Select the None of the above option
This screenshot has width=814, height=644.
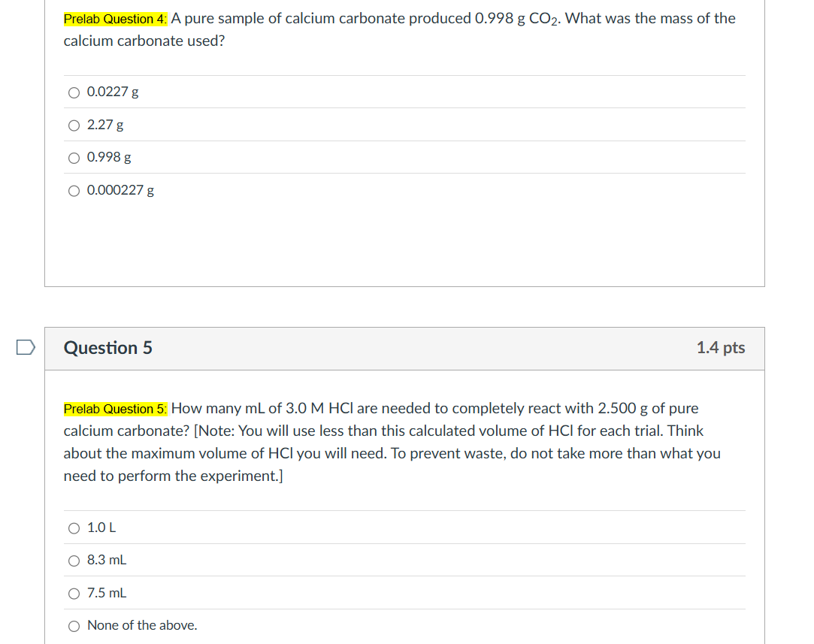coord(74,625)
